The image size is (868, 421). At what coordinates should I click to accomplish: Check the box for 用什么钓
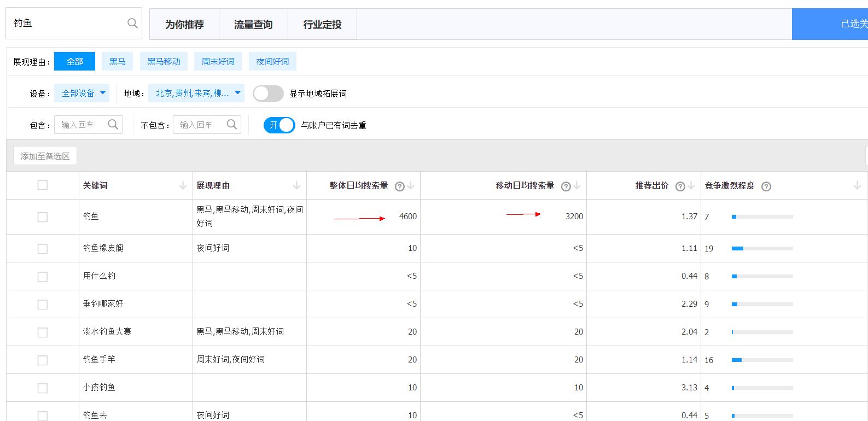pyautogui.click(x=43, y=277)
